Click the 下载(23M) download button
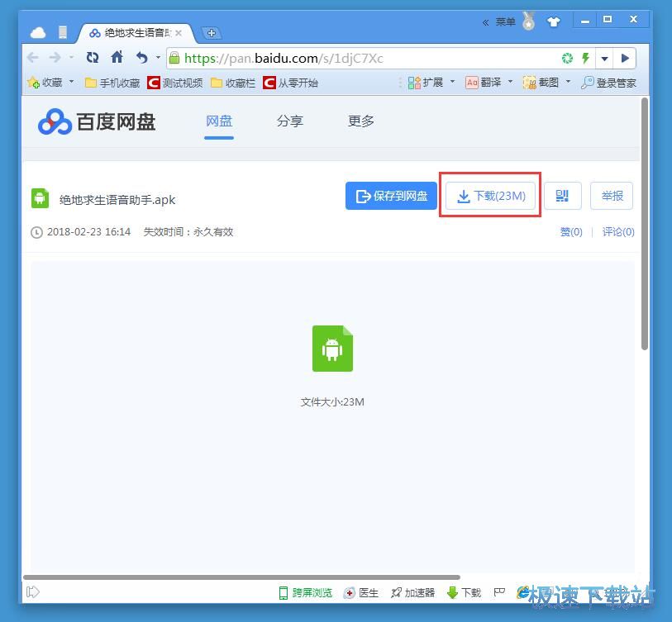672x622 pixels. point(491,196)
